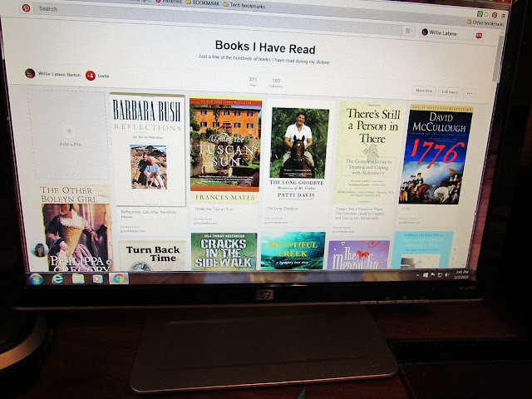Open the light-blue book cover pin
532x399 pixels.
coord(422,250)
